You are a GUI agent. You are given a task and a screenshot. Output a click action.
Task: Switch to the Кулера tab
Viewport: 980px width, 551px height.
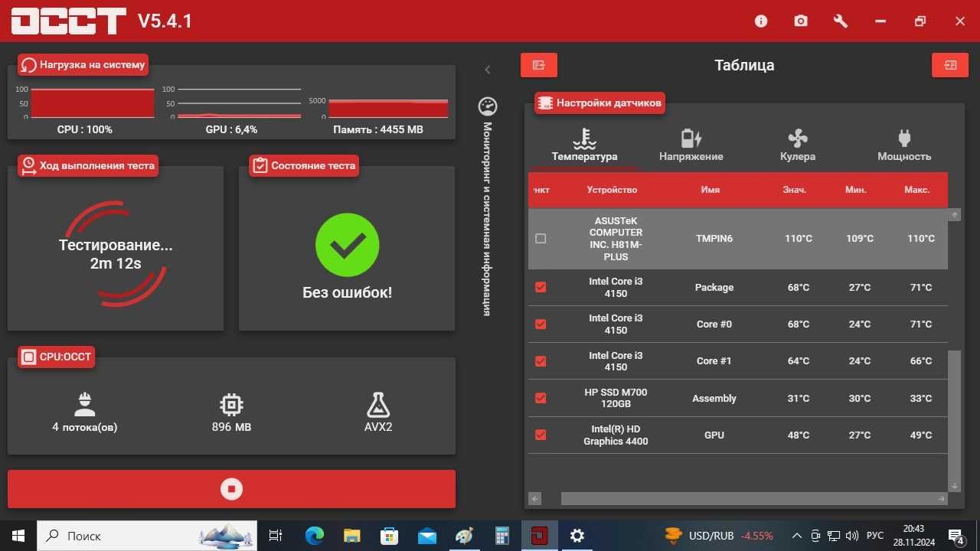798,145
